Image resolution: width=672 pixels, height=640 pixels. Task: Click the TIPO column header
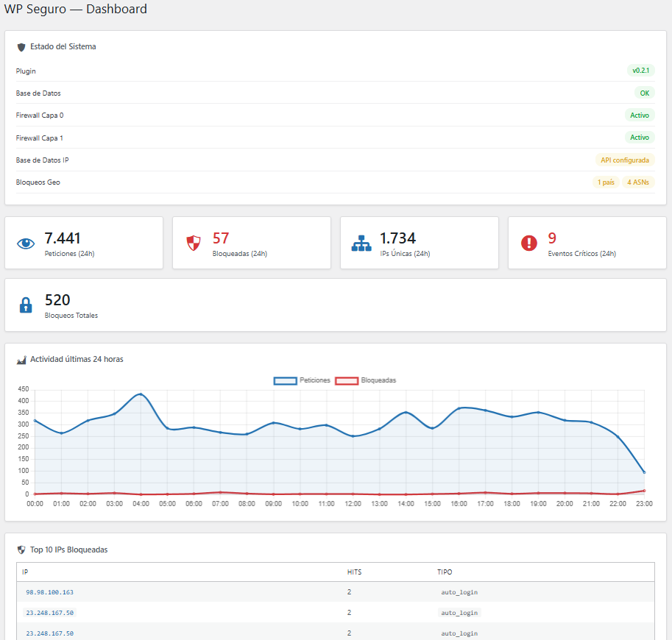pos(445,572)
